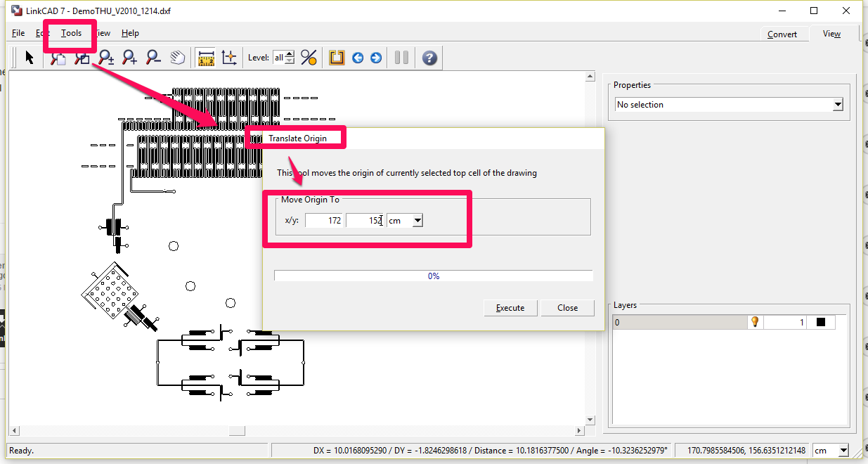868x464 pixels.
Task: Open the units dropdown in Translate Origin
Action: click(x=417, y=221)
